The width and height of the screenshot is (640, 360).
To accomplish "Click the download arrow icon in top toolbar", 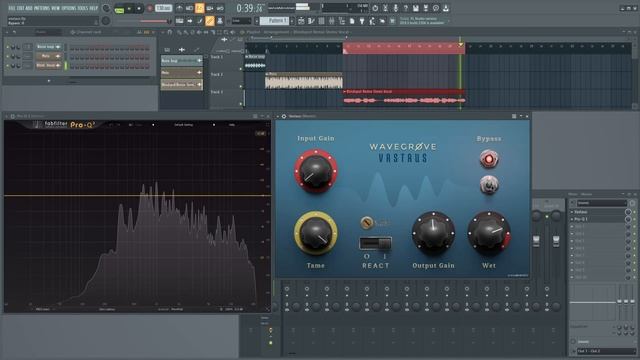I will [x=446, y=8].
